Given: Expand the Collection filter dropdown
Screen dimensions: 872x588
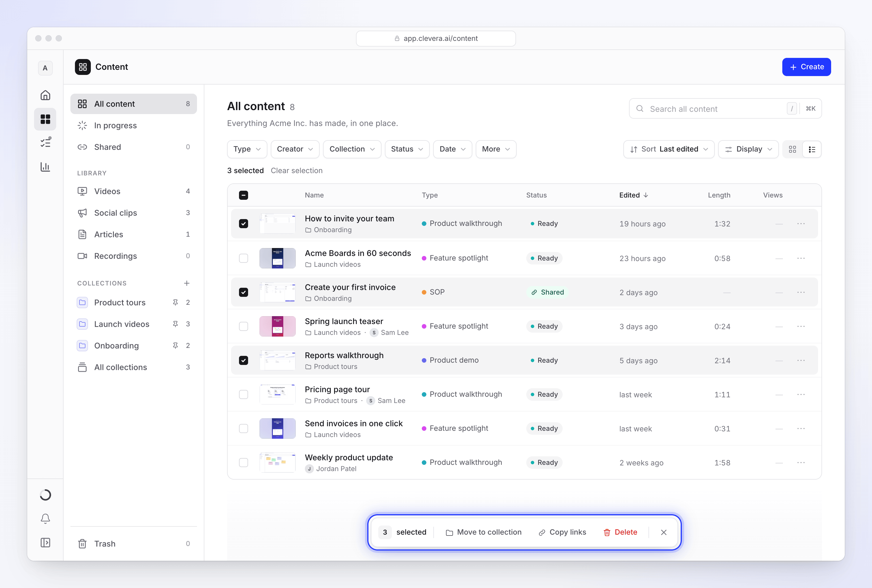Looking at the screenshot, I should 352,149.
